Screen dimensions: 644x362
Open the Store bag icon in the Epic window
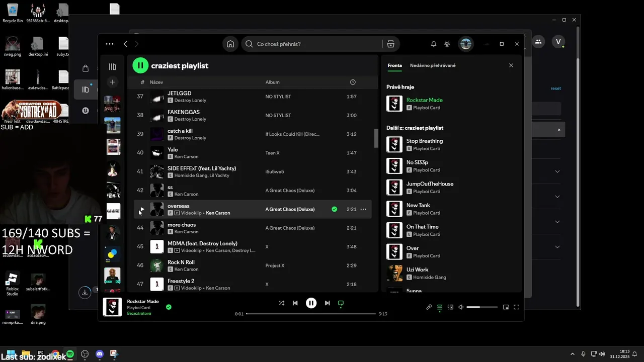tap(85, 68)
